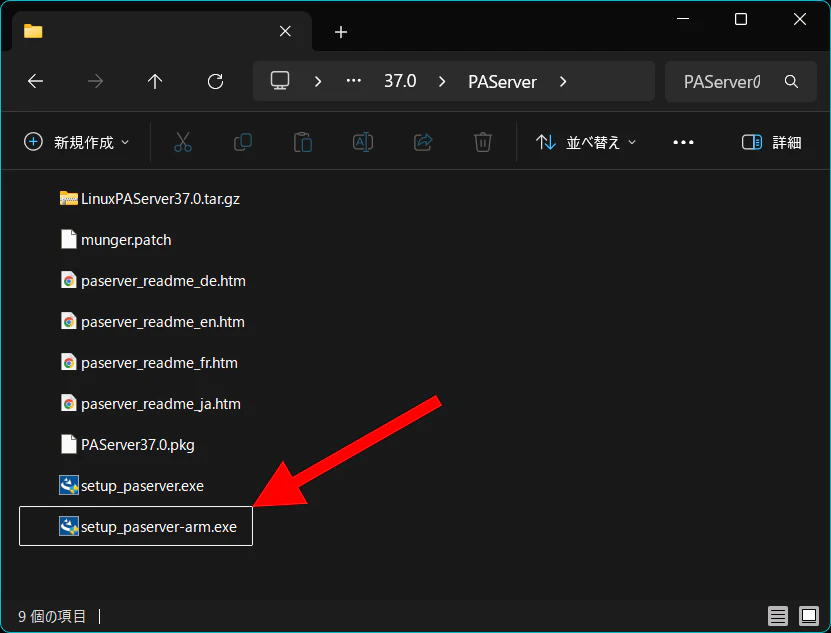Expand the chevron after PAServer
This screenshot has height=633, width=831.
(563, 82)
